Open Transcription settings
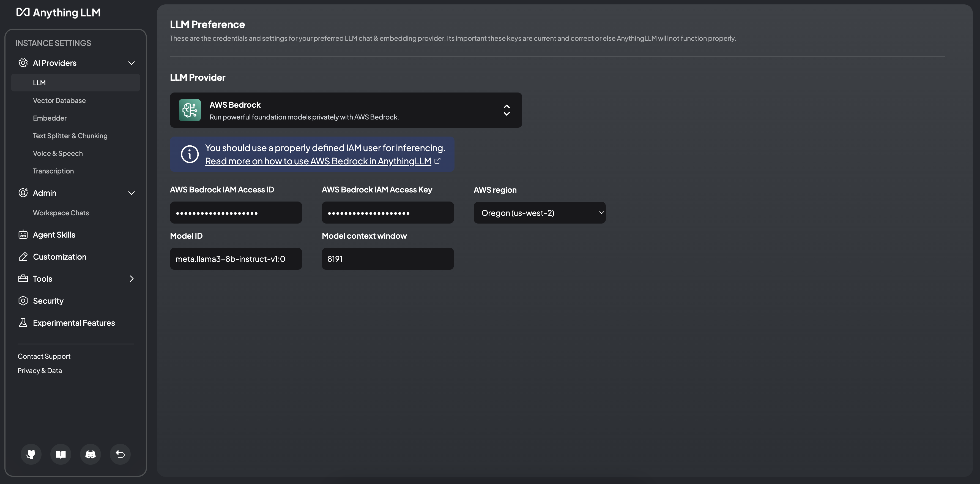Image resolution: width=980 pixels, height=484 pixels. (53, 171)
